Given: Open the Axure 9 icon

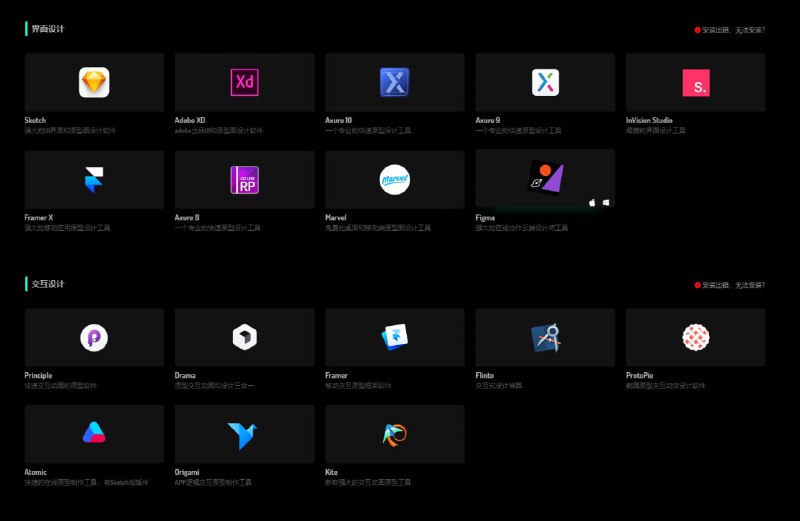Looking at the screenshot, I should 545,82.
